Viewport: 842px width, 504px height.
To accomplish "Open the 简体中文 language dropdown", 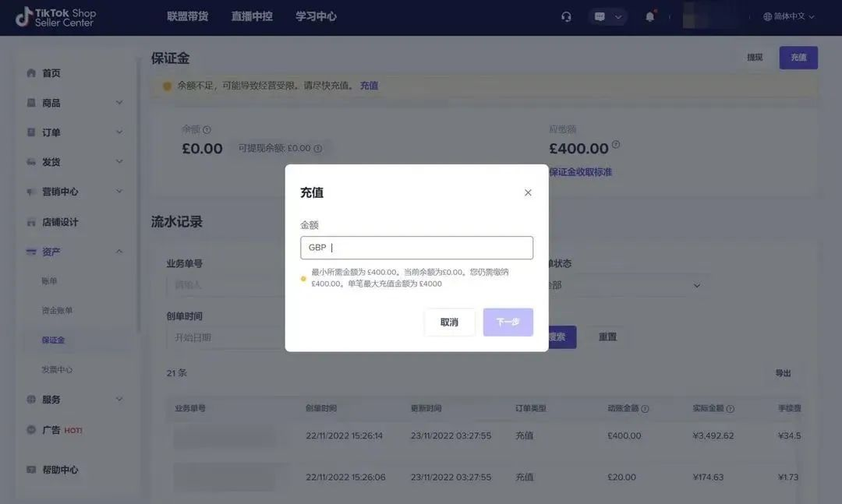I will pyautogui.click(x=789, y=16).
